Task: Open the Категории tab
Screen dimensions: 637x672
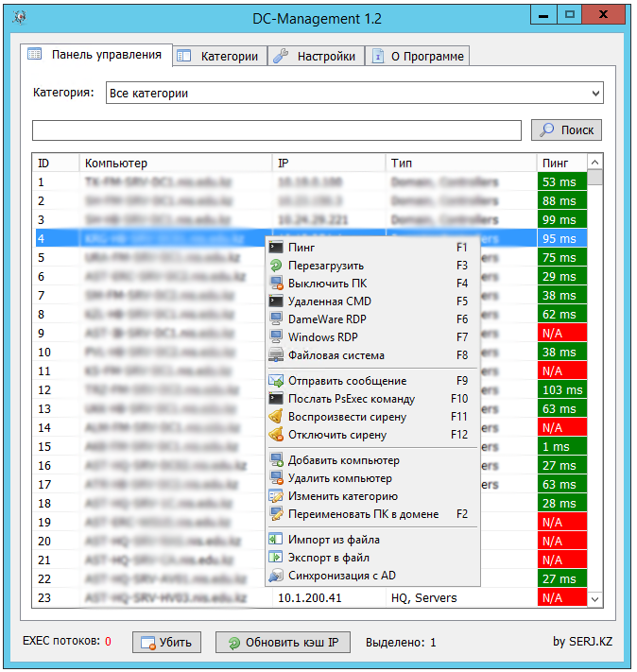Action: point(220,57)
